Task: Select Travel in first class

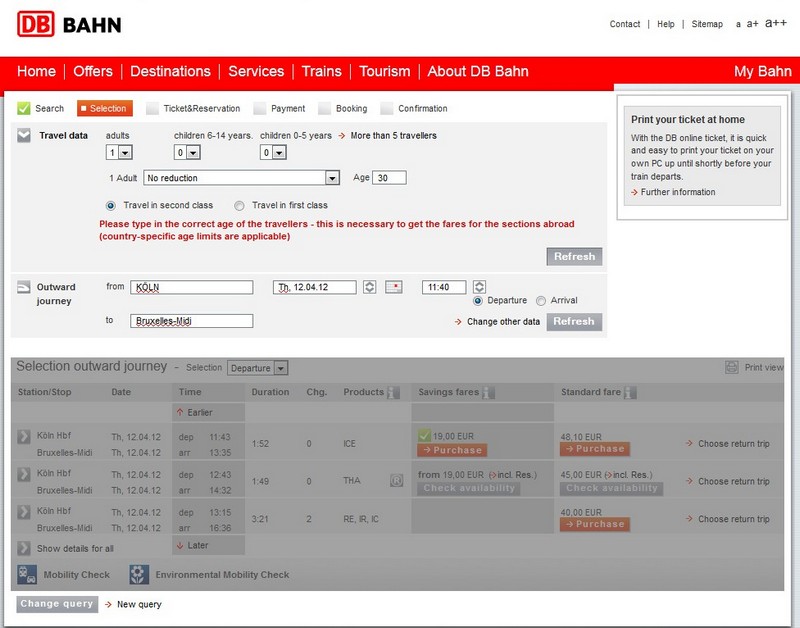Action: [239, 206]
